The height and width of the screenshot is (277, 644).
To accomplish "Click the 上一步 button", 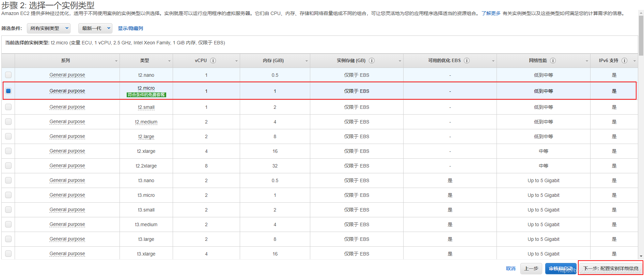I will tap(531, 268).
